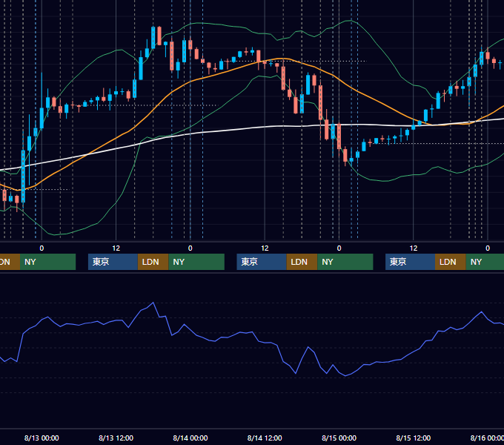Click the NY session block spanning 8/13 00:00
Screen dimensions: 504x445
[x=47, y=262]
